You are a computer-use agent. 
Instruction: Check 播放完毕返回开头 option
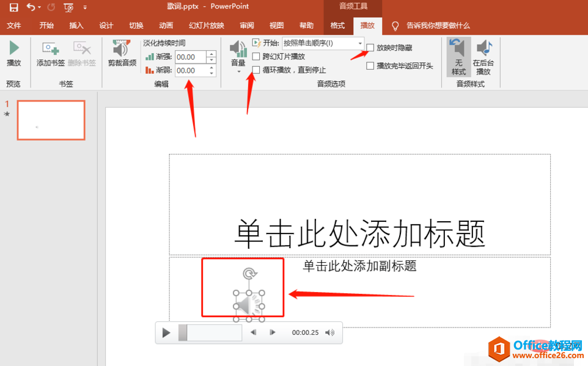coord(370,65)
